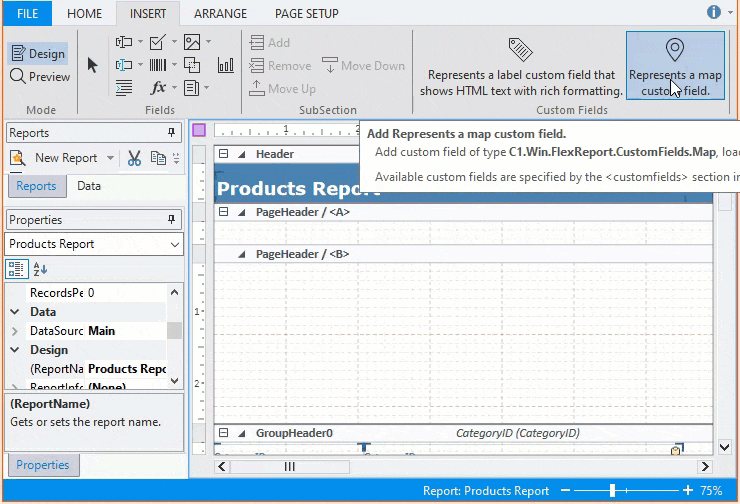Open the Products Report properties dropdown

(175, 244)
